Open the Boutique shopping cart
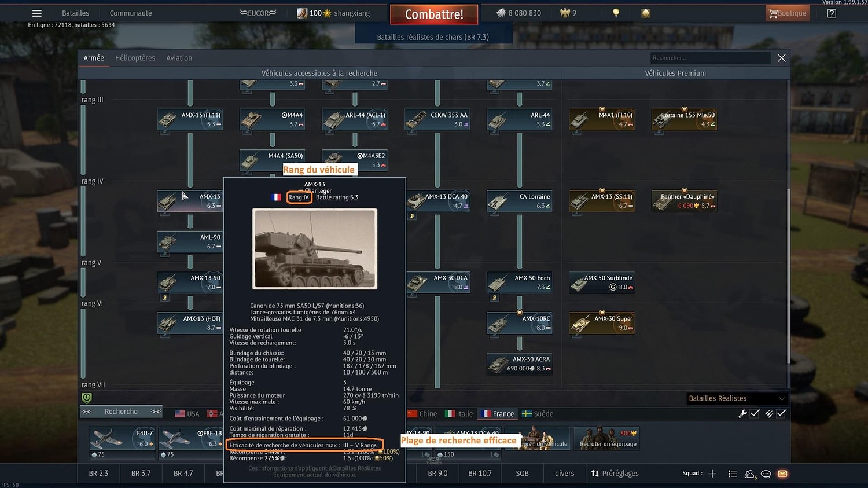This screenshot has width=868, height=488. click(x=787, y=13)
